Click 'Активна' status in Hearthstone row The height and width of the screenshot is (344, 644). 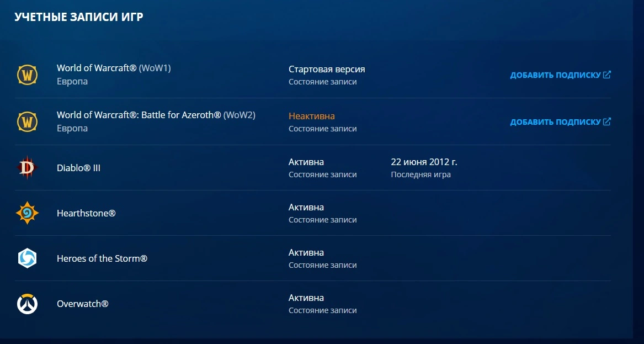[306, 207]
